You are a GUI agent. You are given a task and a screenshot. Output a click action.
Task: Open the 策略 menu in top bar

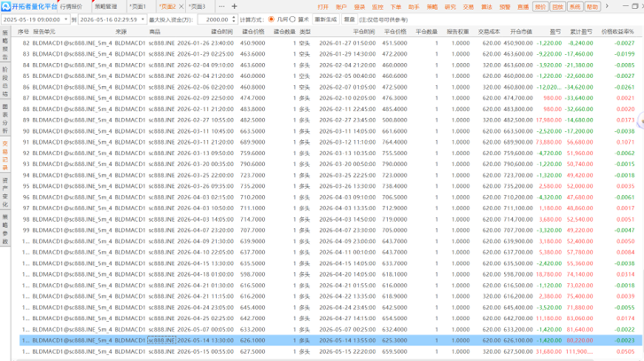pos(432,6)
